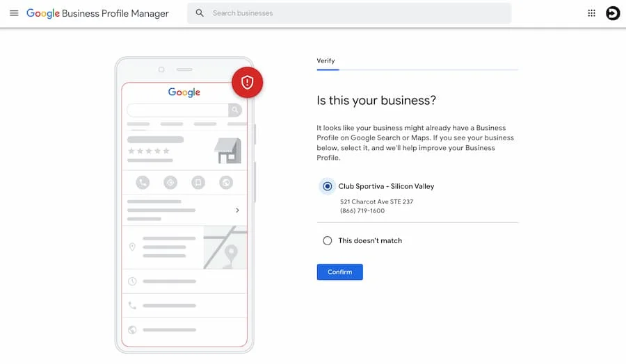Open the Google apps grid
Screen dimensions: 626x364
[591, 13]
